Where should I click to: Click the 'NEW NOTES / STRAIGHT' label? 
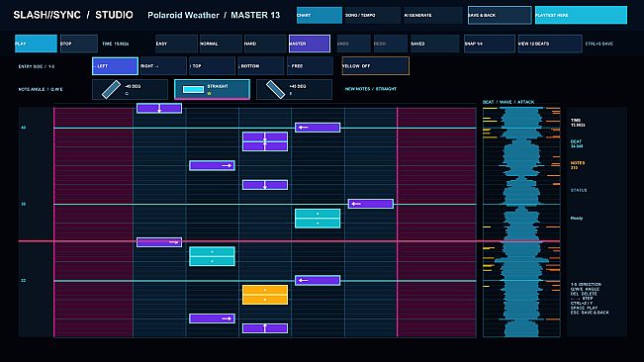point(370,89)
